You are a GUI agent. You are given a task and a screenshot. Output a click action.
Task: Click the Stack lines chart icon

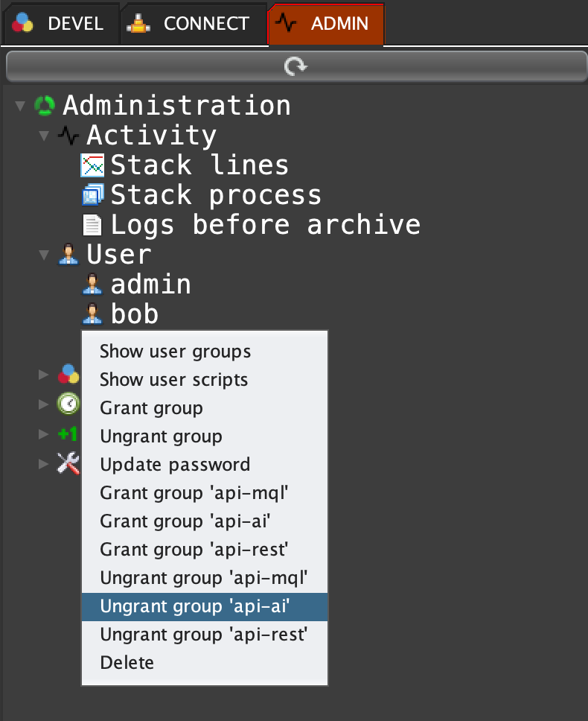92,165
